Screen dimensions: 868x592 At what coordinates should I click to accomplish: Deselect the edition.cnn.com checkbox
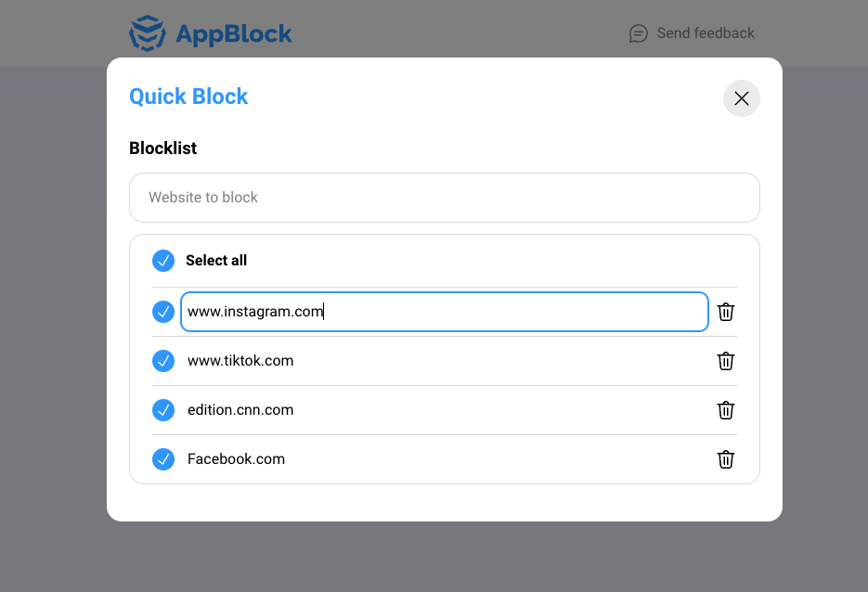click(163, 410)
